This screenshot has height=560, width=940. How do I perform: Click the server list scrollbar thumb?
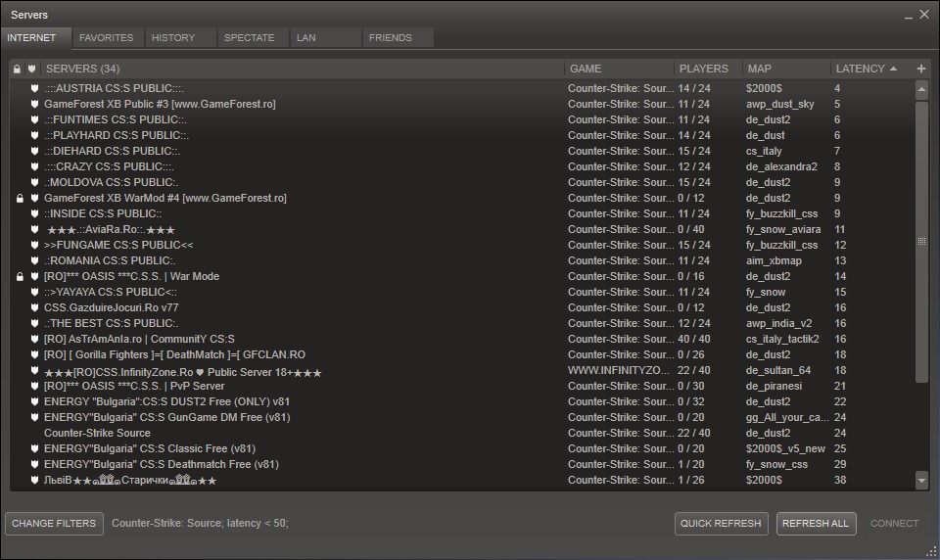(921, 241)
